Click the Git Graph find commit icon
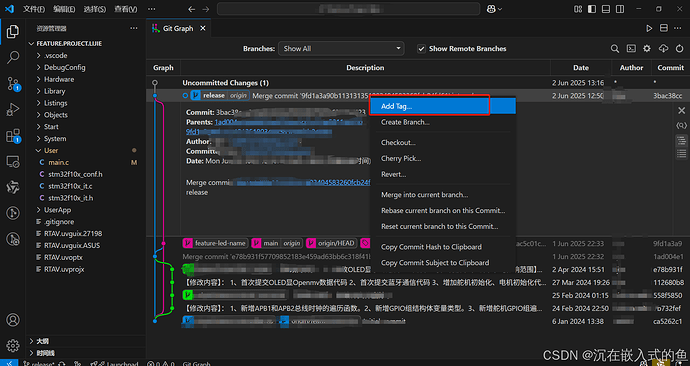Screen dimensions: 690x366 click(615, 49)
